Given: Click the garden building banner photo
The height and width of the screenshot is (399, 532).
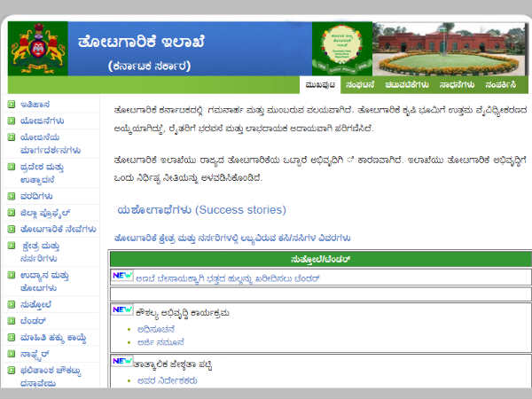Looking at the screenshot, I should coord(448,49).
